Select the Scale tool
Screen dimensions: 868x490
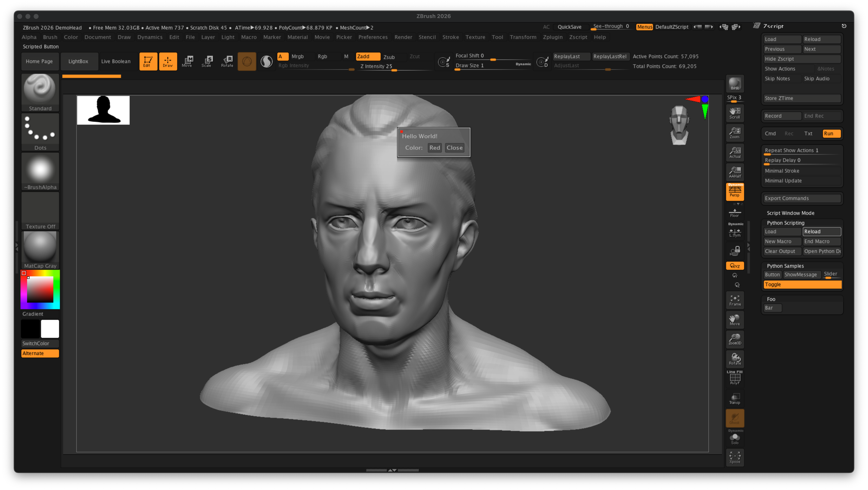[207, 61]
